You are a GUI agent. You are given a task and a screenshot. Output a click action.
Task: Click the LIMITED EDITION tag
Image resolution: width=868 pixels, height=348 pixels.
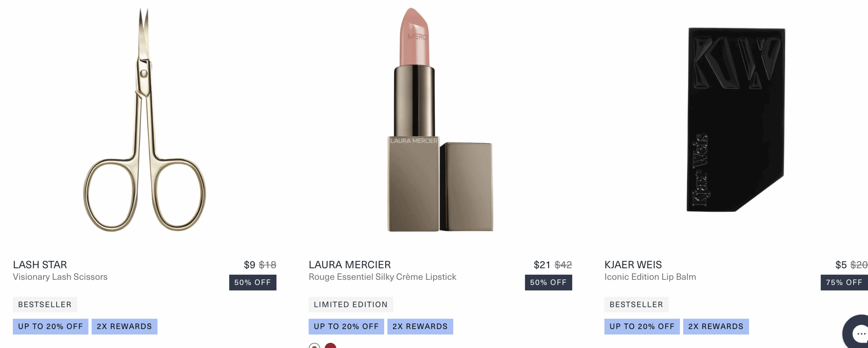coord(351,305)
